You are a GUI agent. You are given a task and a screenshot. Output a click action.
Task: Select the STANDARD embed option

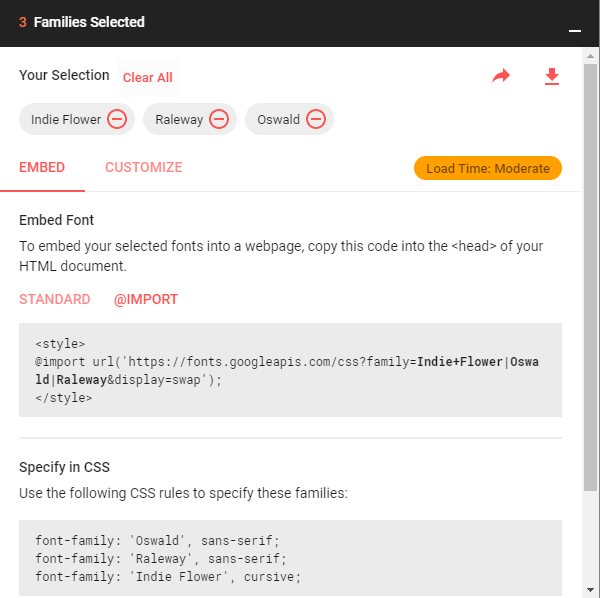click(55, 299)
